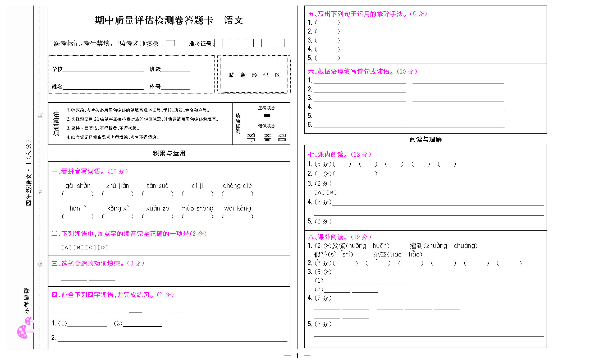Click the vertical text 小学题帮
The height and width of the screenshot is (364, 595).
point(27,301)
